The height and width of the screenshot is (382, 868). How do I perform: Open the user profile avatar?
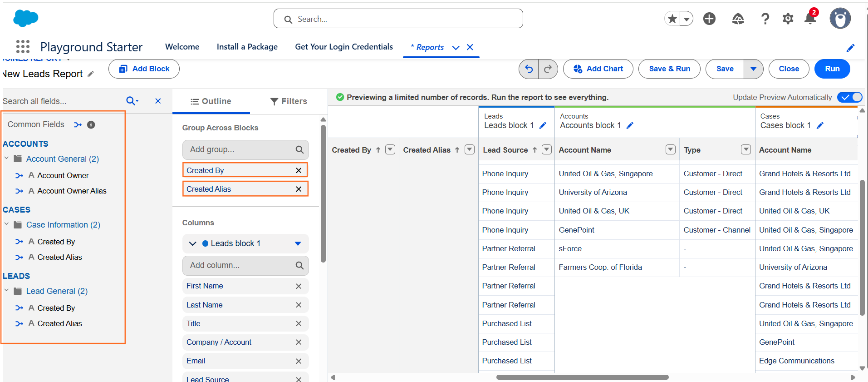[840, 19]
